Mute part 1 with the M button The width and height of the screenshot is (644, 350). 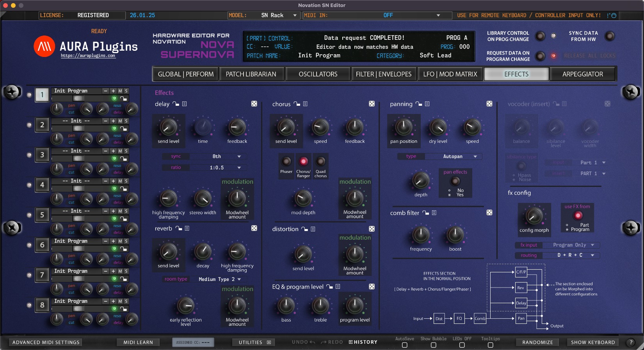(120, 91)
